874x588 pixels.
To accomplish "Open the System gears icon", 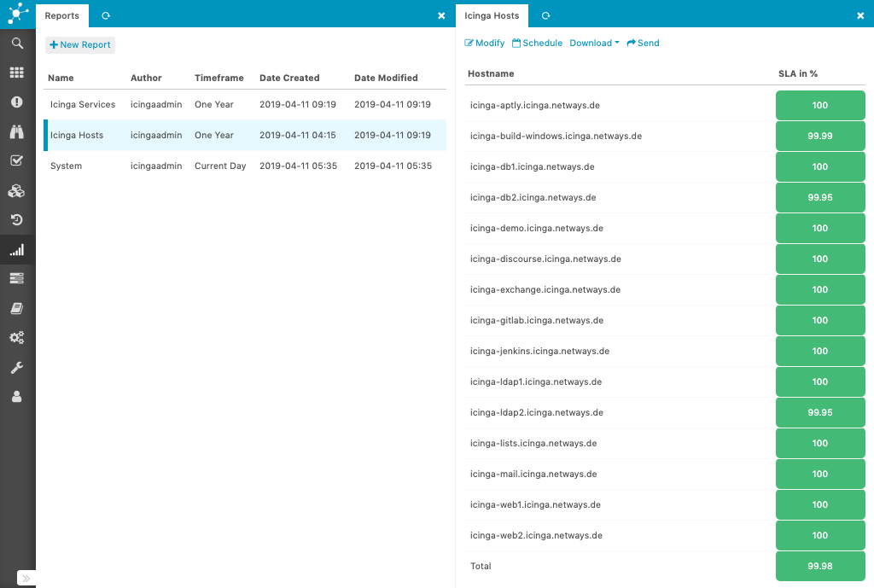I will click(17, 337).
